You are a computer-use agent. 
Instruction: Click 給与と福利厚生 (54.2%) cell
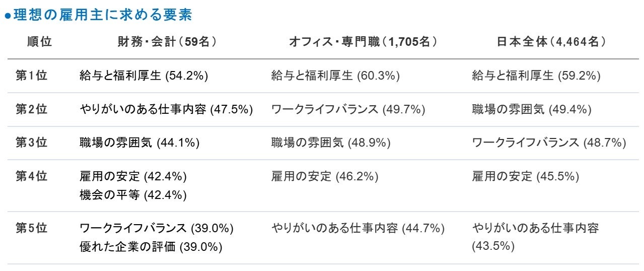tap(144, 76)
